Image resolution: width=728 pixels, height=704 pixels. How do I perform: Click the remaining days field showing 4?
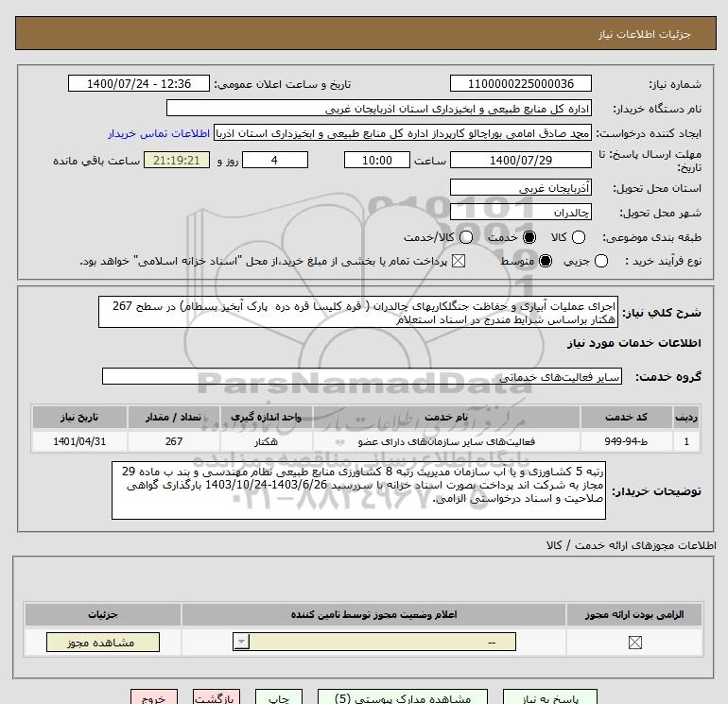click(x=275, y=160)
